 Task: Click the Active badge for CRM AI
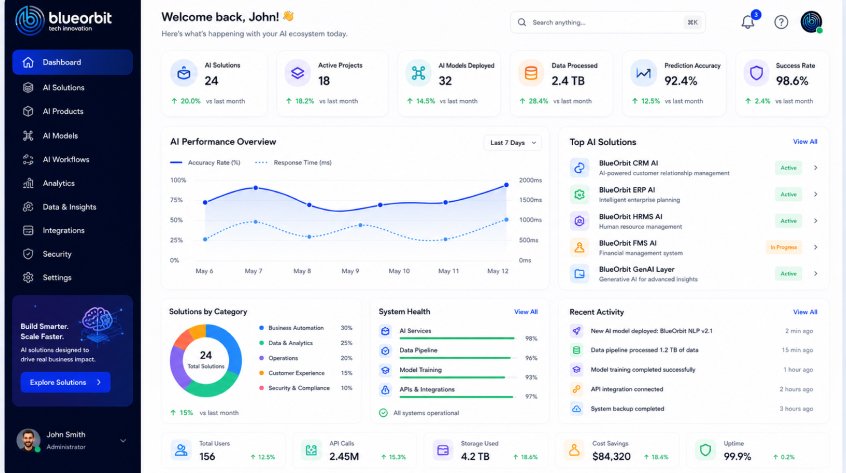coord(788,168)
